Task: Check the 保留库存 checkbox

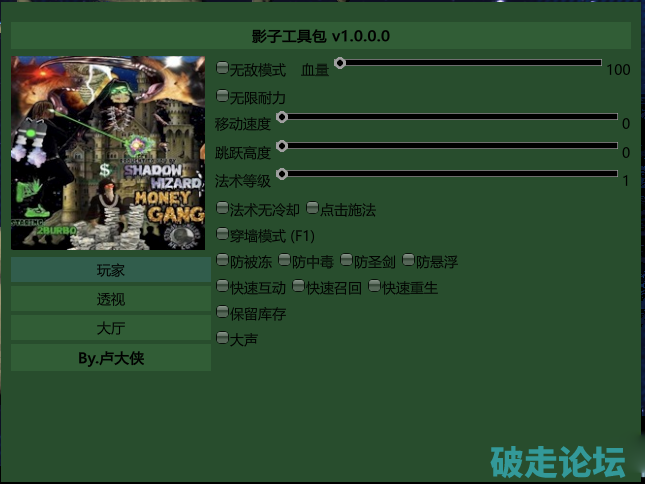Action: 222,313
